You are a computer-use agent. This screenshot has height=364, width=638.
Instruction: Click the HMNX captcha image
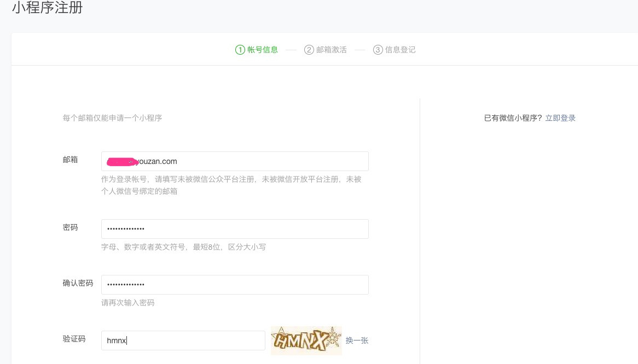tap(306, 340)
